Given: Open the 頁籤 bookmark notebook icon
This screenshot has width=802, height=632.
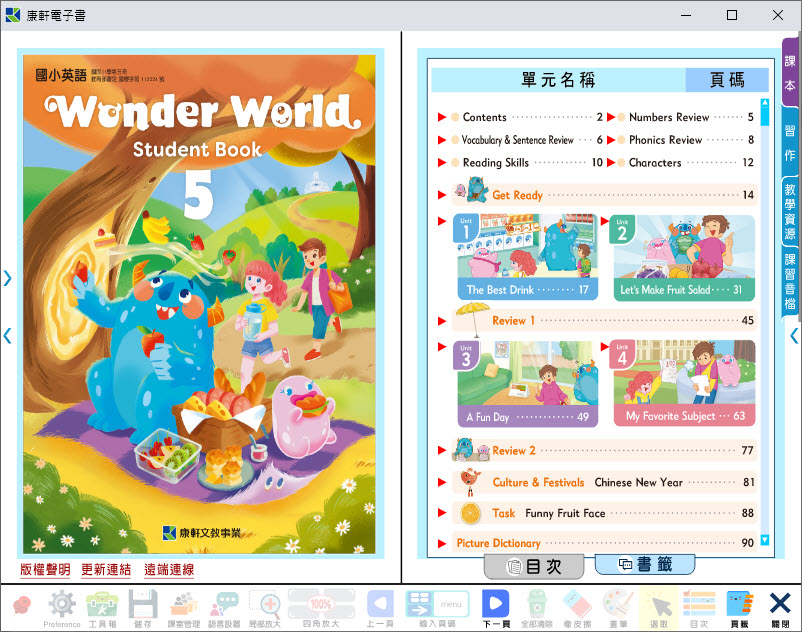Looking at the screenshot, I should pyautogui.click(x=739, y=606).
